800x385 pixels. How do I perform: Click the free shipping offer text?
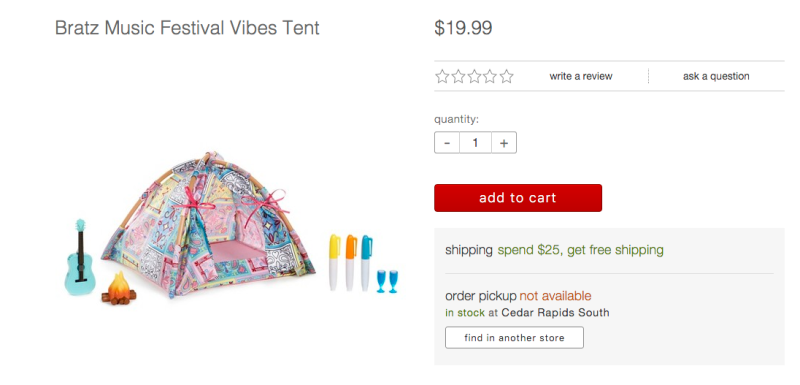pyautogui.click(x=581, y=250)
